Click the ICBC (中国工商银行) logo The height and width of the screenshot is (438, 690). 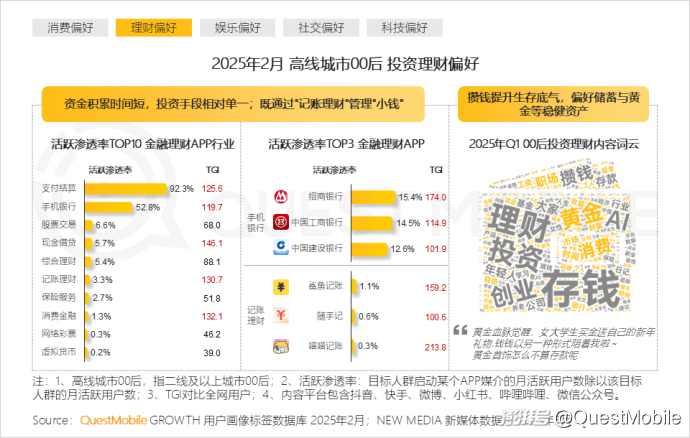[283, 222]
